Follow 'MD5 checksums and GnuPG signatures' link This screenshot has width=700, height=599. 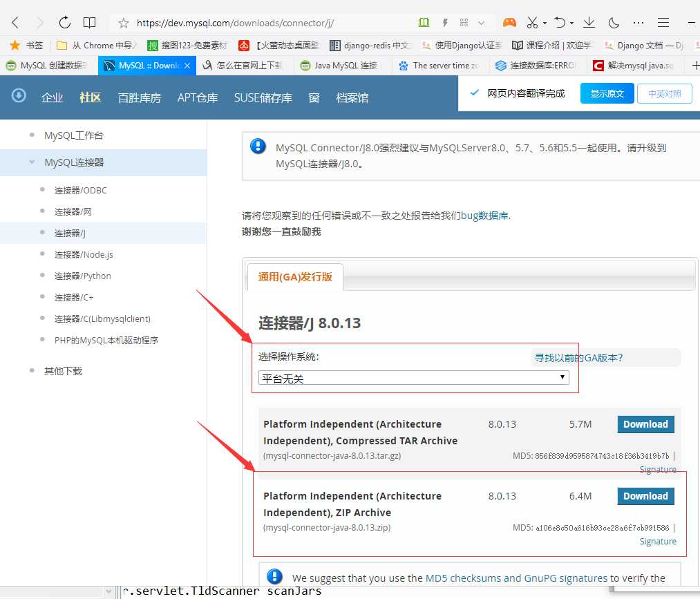(516, 578)
